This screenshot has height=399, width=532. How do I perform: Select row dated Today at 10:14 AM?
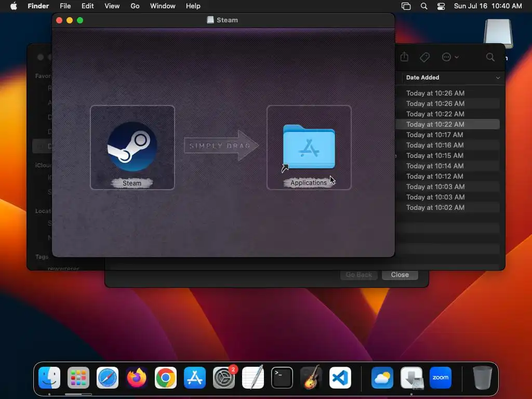448,166
